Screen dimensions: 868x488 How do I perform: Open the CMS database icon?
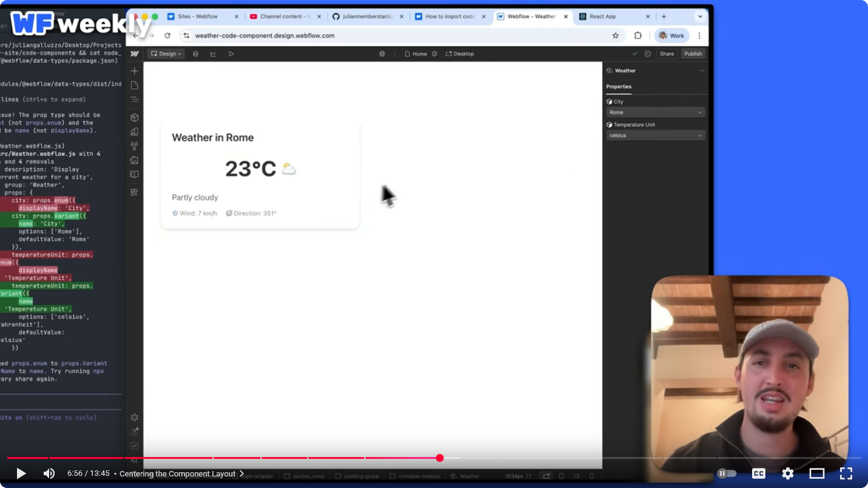coord(195,54)
